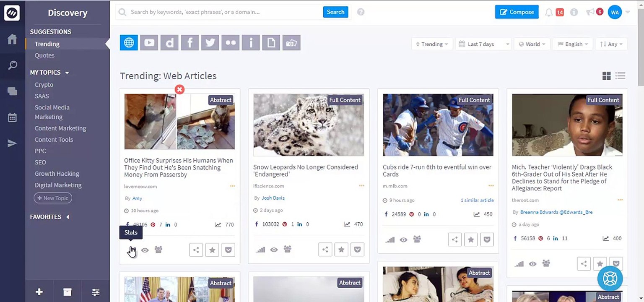Favorite the Cubs ride article with star
644x302 pixels.
click(471, 240)
